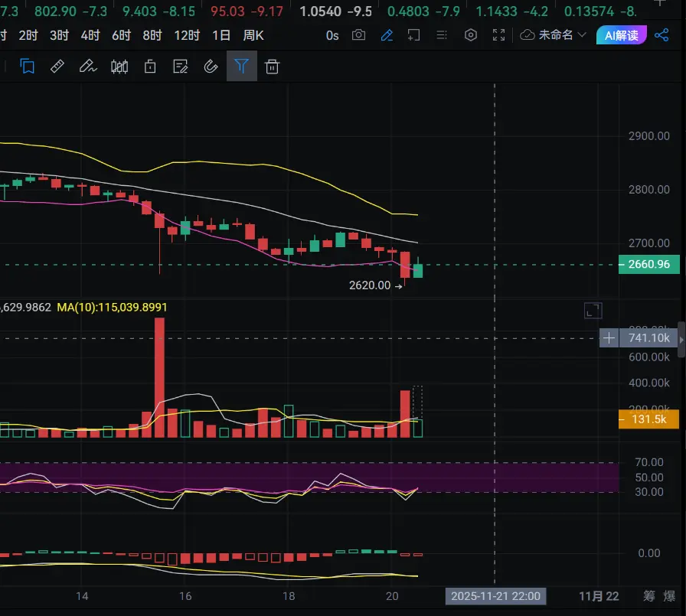Open the 未命名 cloud layout dropdown
This screenshot has height=616, width=686.
point(553,35)
